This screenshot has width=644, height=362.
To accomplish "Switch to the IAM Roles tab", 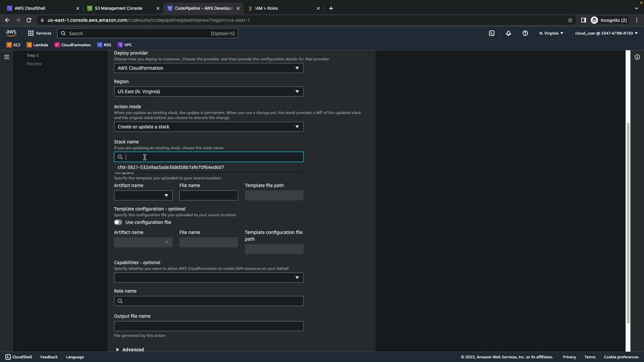I will coord(266,8).
